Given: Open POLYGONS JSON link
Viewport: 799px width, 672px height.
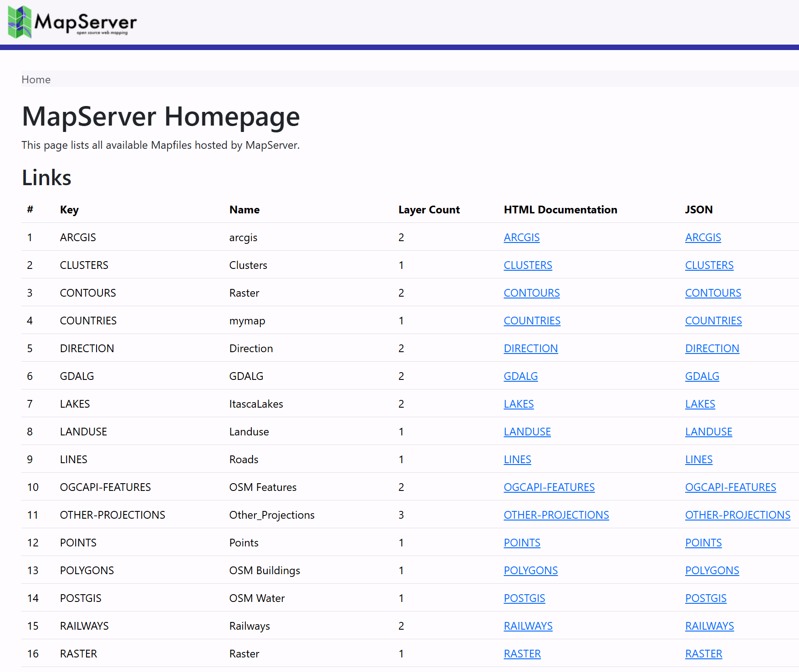Looking at the screenshot, I should pyautogui.click(x=712, y=571).
